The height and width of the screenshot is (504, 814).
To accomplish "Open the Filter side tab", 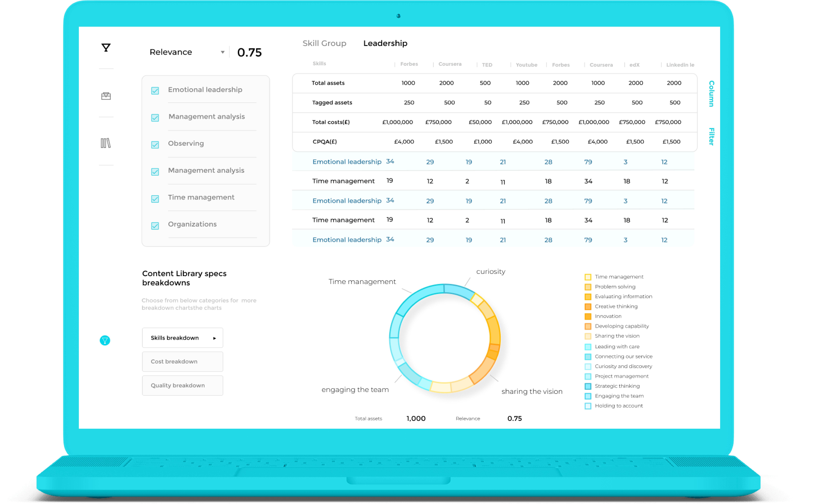I will 711,137.
